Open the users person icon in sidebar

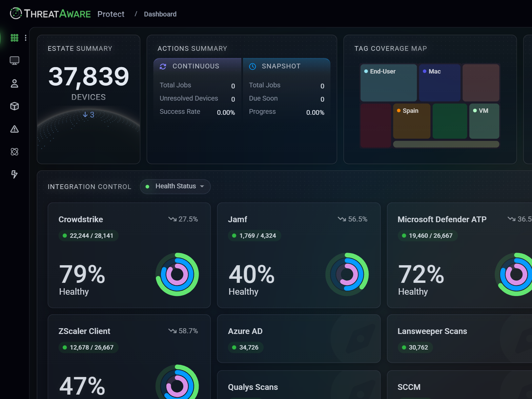click(x=14, y=83)
